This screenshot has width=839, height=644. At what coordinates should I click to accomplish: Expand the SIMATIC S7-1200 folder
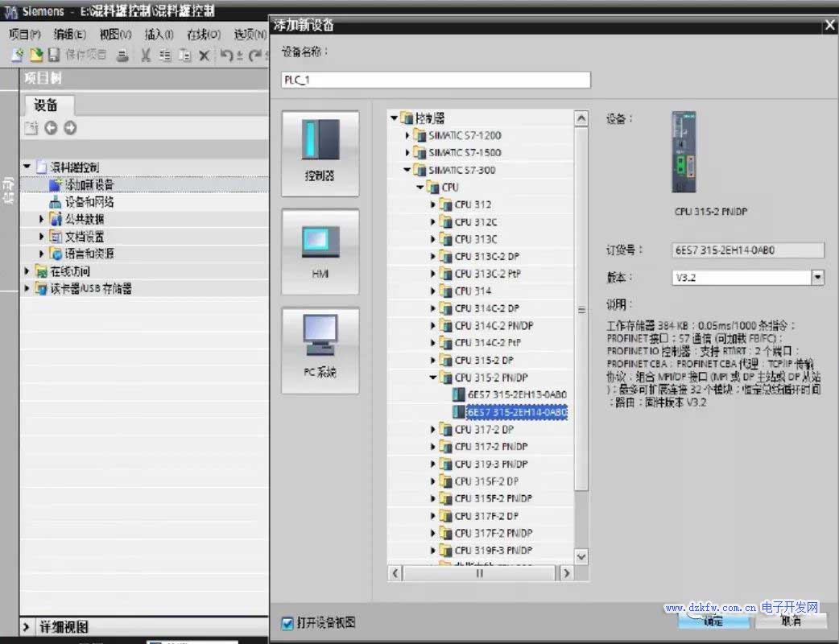(x=407, y=135)
